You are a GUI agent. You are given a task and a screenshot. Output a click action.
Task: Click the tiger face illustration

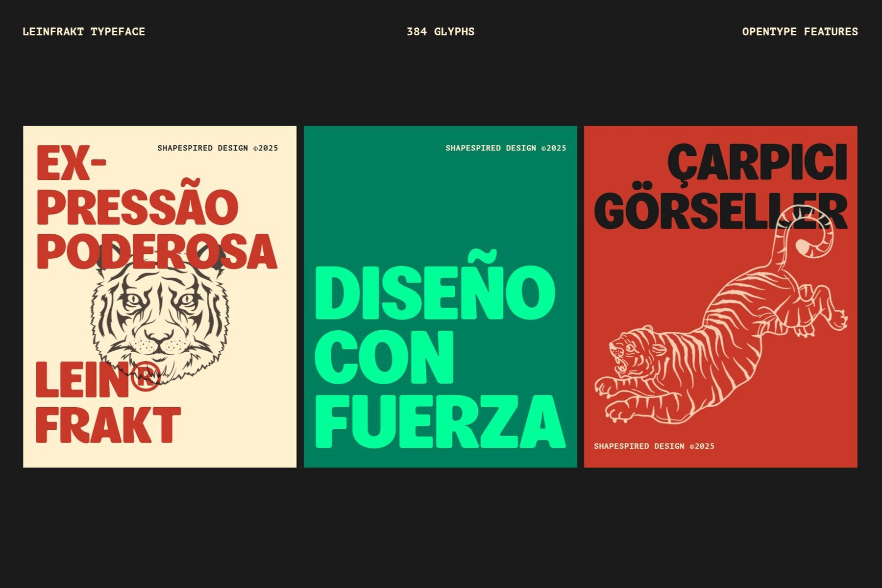(x=160, y=314)
